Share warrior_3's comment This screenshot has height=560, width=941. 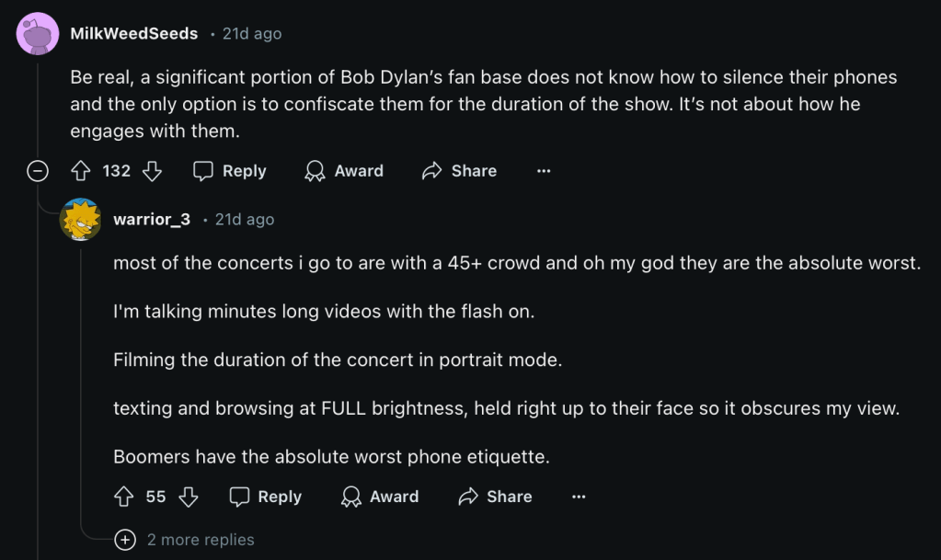pos(494,497)
